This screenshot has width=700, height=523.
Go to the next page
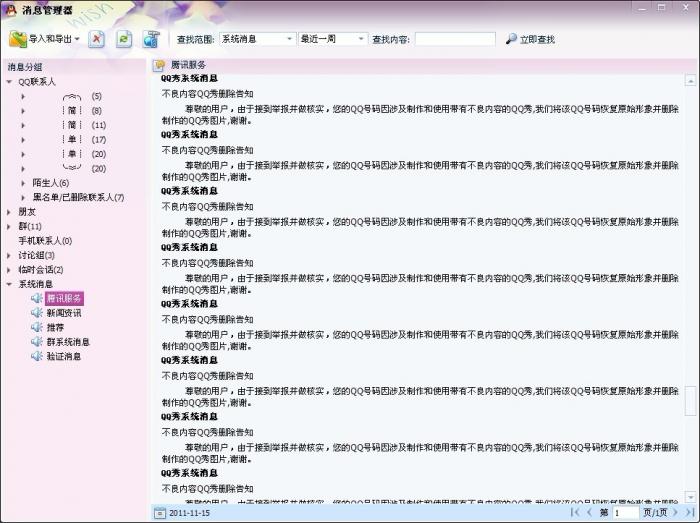[x=675, y=513]
